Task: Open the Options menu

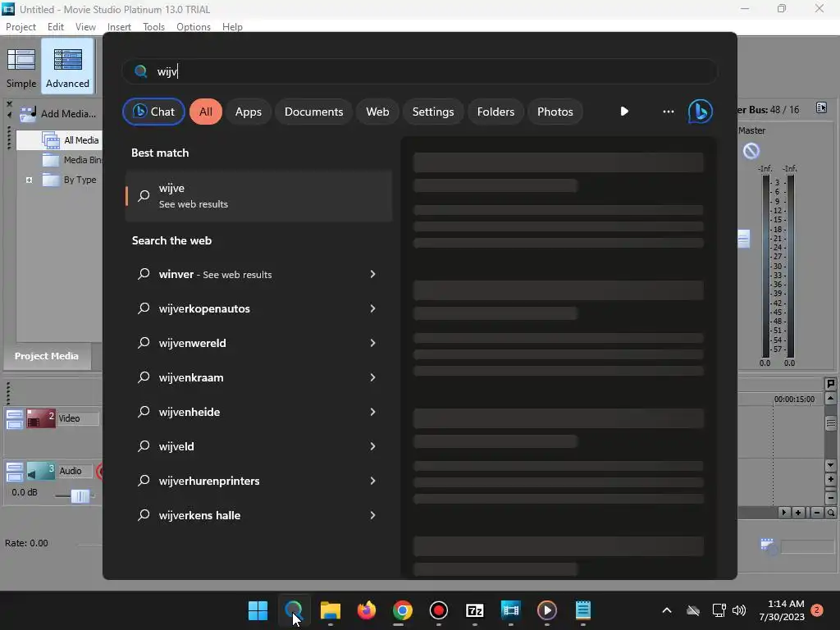Action: pyautogui.click(x=194, y=27)
